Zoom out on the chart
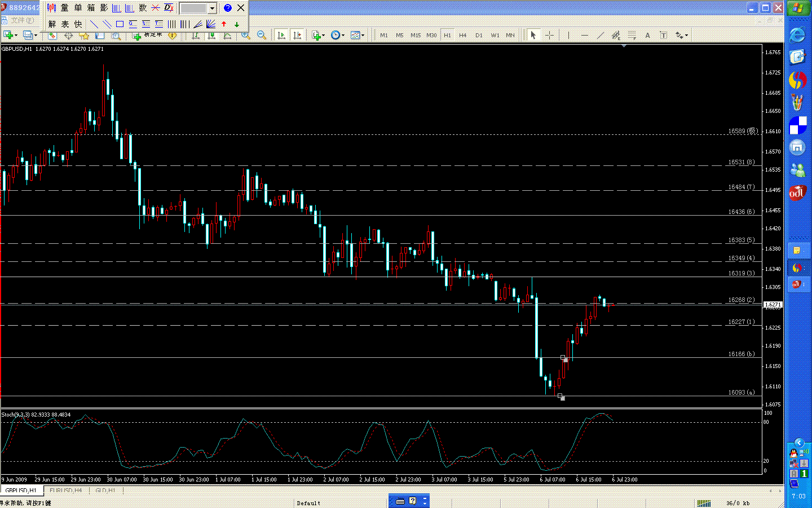 (262, 35)
